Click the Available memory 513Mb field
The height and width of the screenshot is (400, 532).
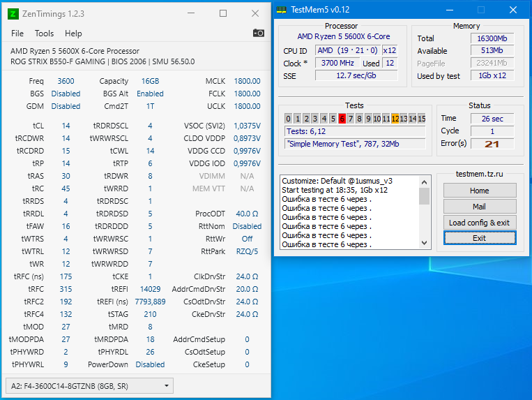pos(492,50)
